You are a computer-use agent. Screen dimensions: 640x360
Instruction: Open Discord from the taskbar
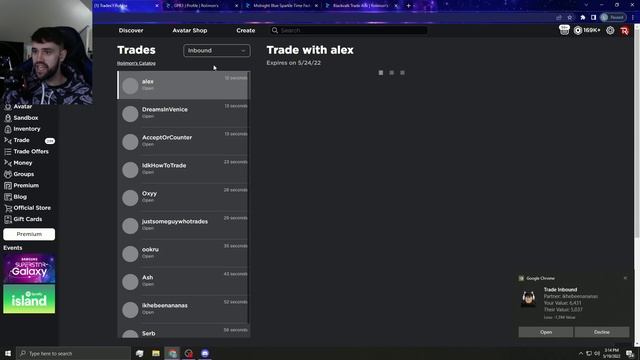point(205,353)
